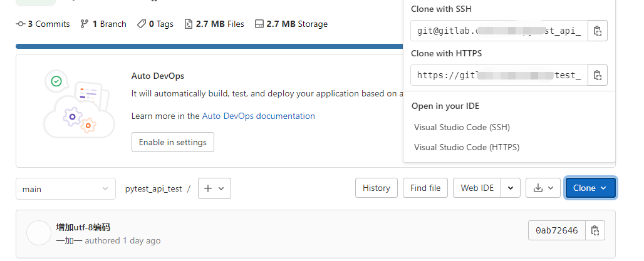This screenshot has width=644, height=261.
Task: Copy commit SHA 0ab72646
Action: 595,230
